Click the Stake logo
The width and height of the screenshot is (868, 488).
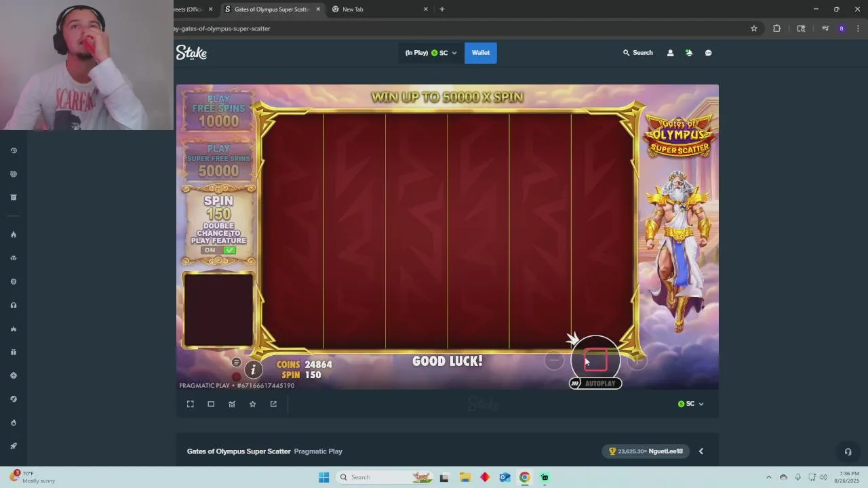(x=191, y=53)
